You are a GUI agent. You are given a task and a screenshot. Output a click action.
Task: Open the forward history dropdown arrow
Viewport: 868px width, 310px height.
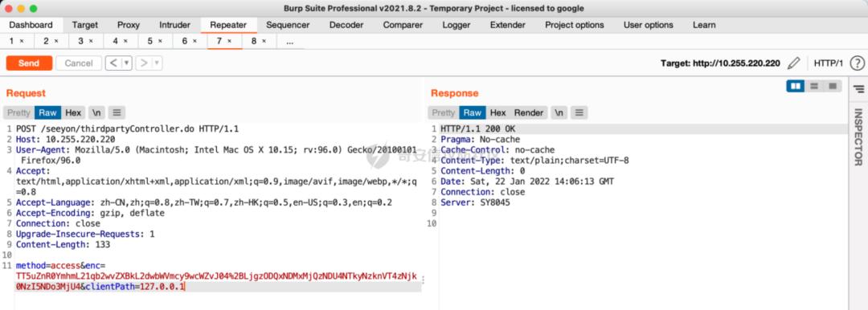158,63
